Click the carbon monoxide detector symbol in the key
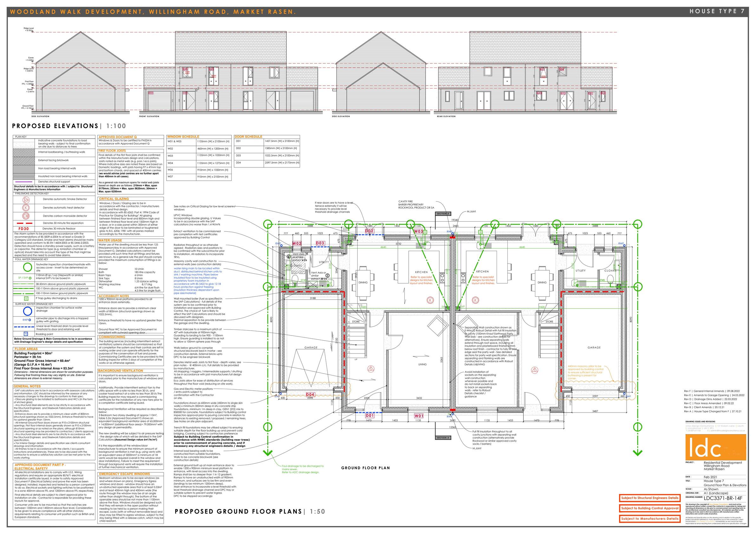Image resolution: width=756 pixels, height=534 pixels. (26, 216)
